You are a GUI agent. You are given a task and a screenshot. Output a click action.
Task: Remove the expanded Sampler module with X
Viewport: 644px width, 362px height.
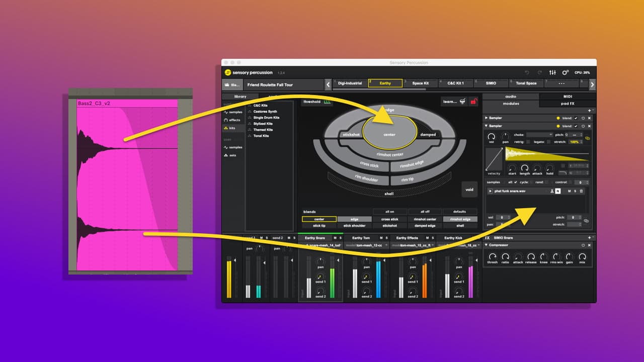point(590,126)
